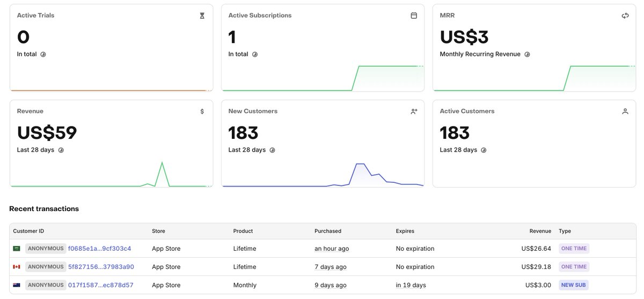Click the US$26.64 revenue value
The image size is (644, 299).
(x=536, y=249)
